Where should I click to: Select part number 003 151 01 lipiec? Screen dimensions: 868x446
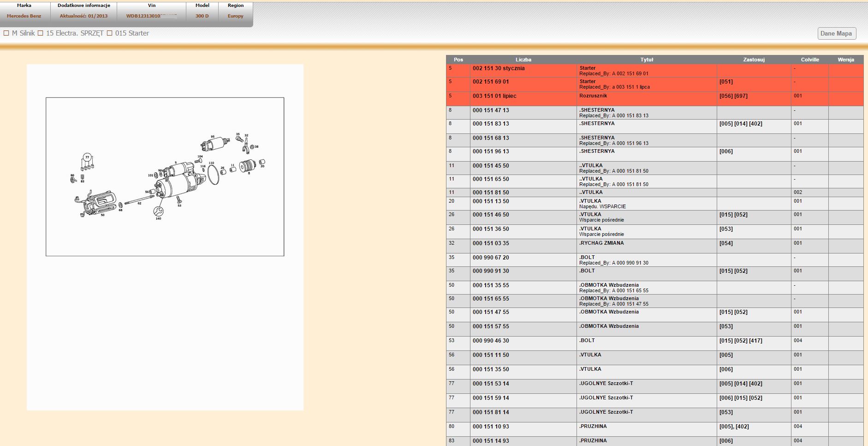[494, 96]
